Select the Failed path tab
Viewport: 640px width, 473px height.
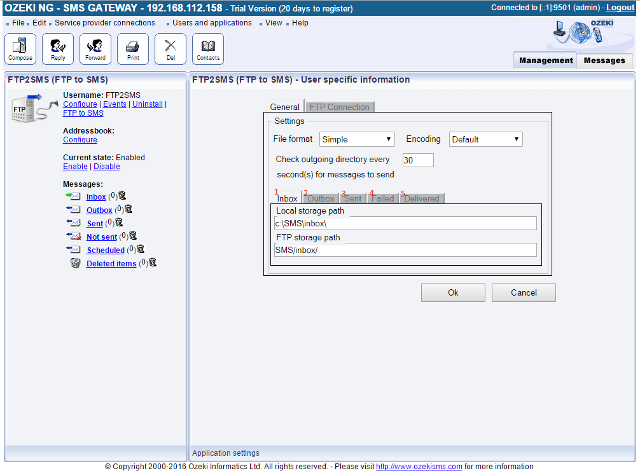[x=382, y=198]
